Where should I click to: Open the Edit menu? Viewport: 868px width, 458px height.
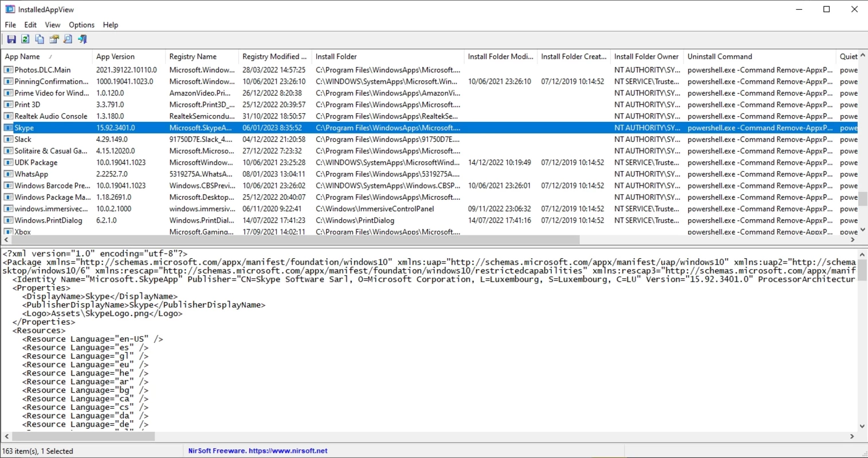30,25
